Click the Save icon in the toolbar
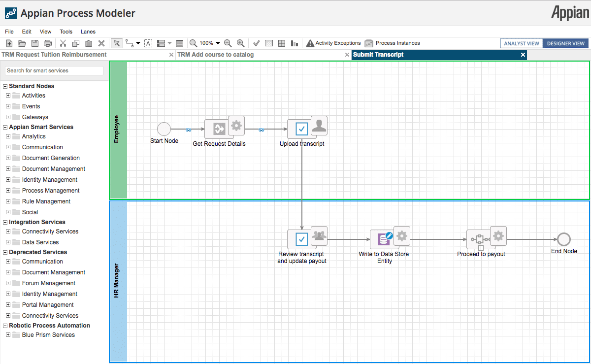Screen dimensions: 591x364 [35, 43]
